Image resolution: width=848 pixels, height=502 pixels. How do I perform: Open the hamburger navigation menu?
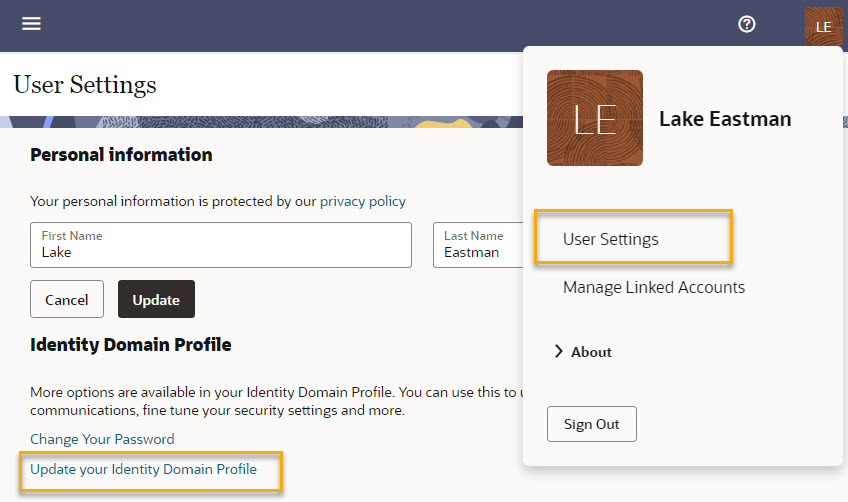[31, 24]
